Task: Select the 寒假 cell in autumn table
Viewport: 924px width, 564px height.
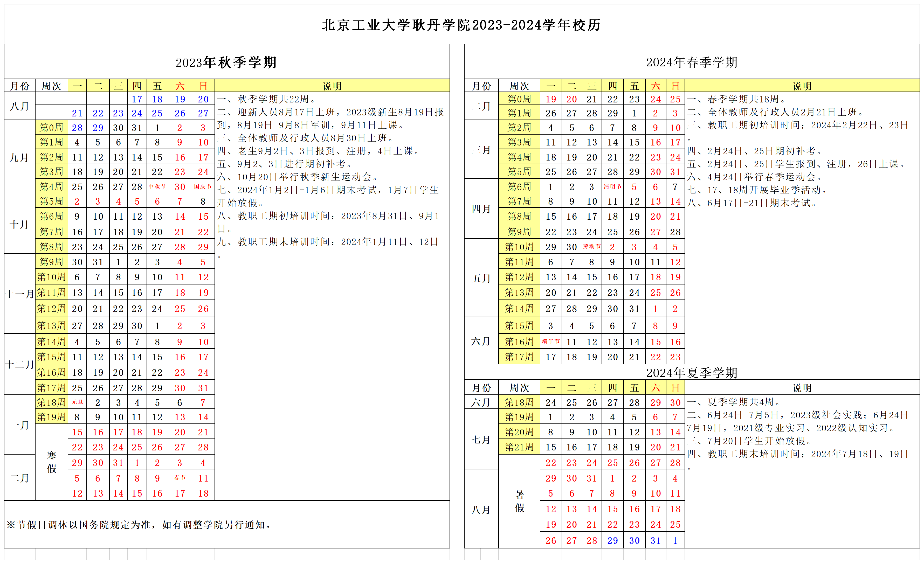Action: 51,462
